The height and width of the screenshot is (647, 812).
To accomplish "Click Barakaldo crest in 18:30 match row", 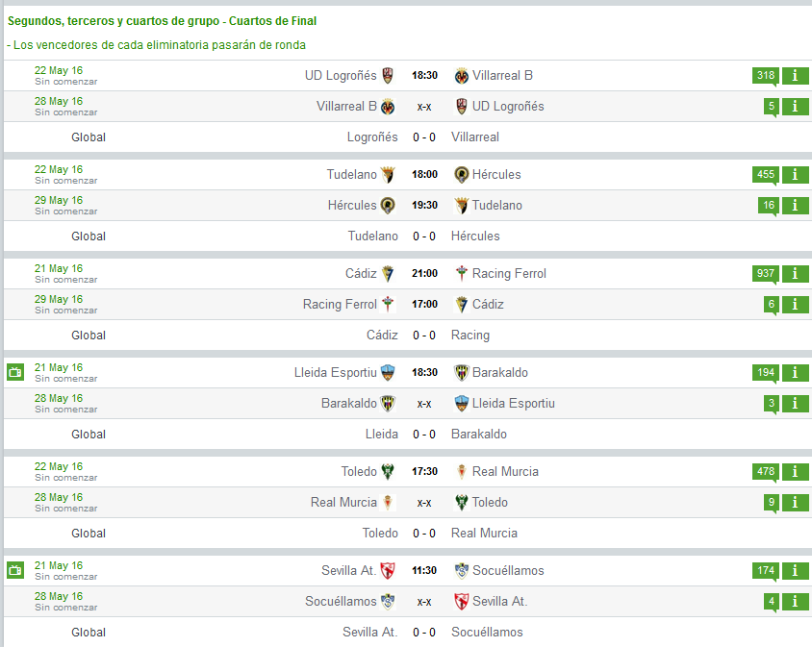I will tap(461, 373).
